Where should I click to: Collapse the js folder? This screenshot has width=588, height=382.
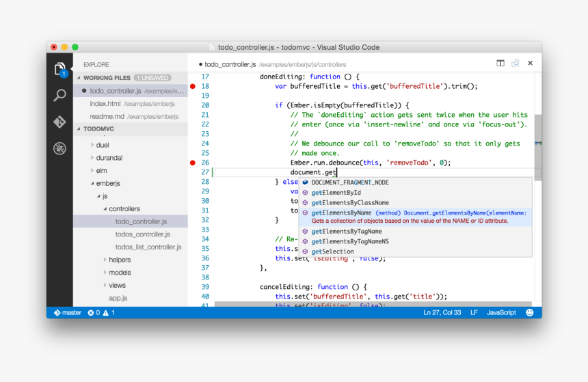[98, 196]
